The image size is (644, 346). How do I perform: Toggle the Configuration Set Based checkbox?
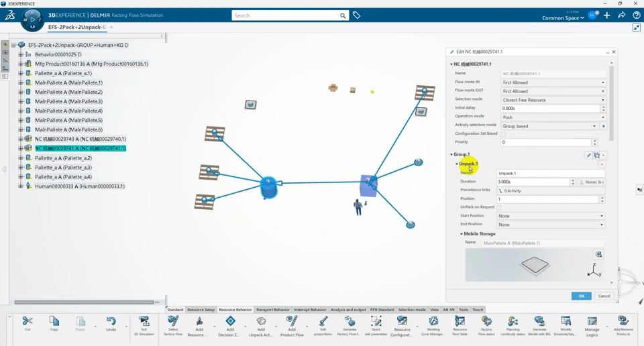point(503,134)
